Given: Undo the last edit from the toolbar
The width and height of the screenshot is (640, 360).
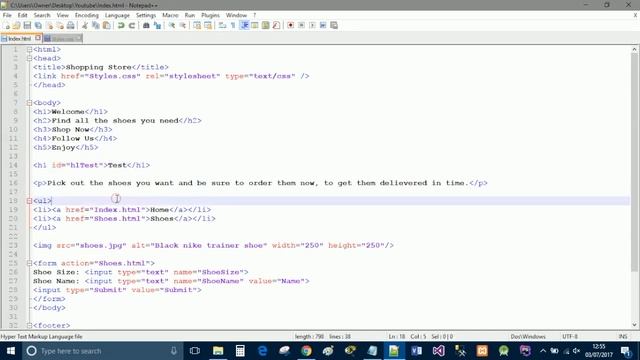Looking at the screenshot, I should point(121,25).
